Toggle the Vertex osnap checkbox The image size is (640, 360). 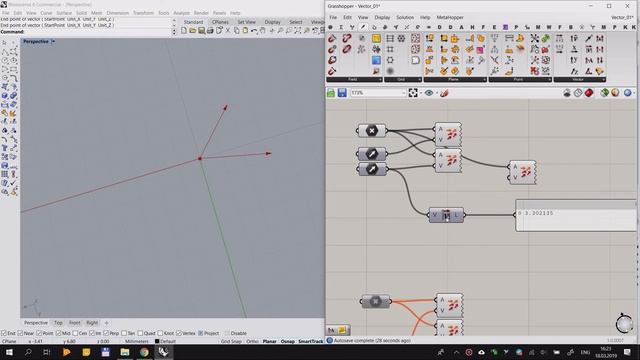[x=179, y=333]
